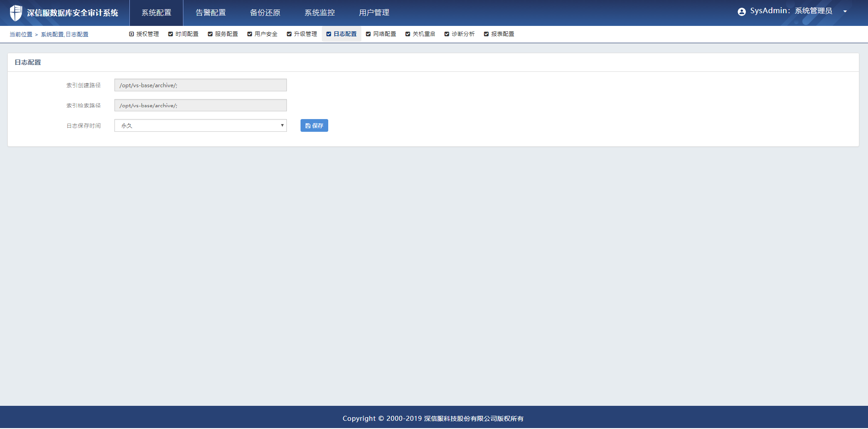Screen dimensions: 868x429
Task: Select the 网络配置 check icon
Action: (x=368, y=34)
